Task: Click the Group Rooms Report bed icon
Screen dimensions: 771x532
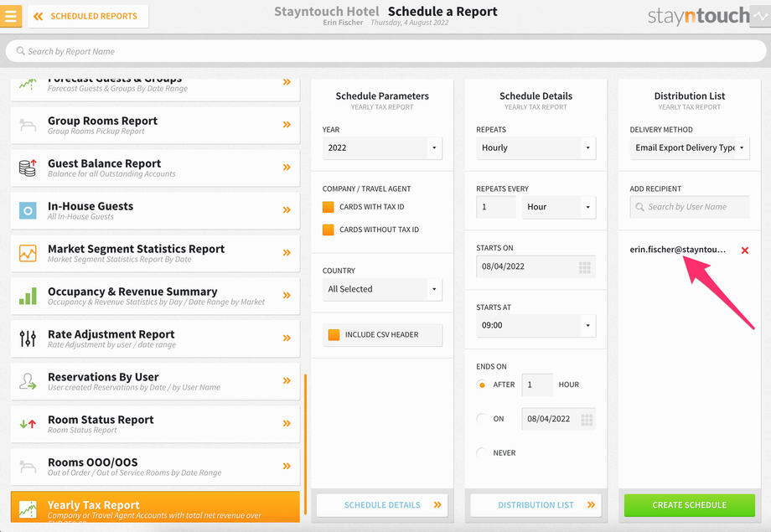Action: pyautogui.click(x=28, y=125)
